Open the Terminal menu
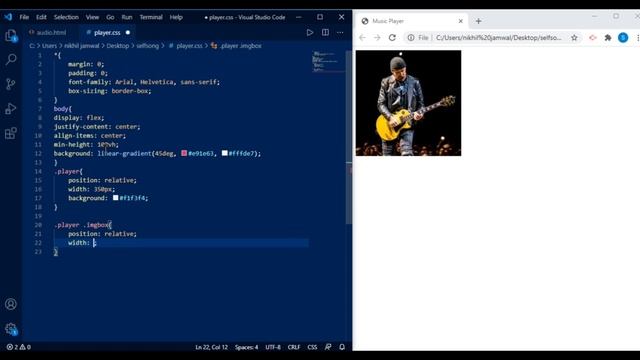The width and height of the screenshot is (640, 360). pos(151,17)
